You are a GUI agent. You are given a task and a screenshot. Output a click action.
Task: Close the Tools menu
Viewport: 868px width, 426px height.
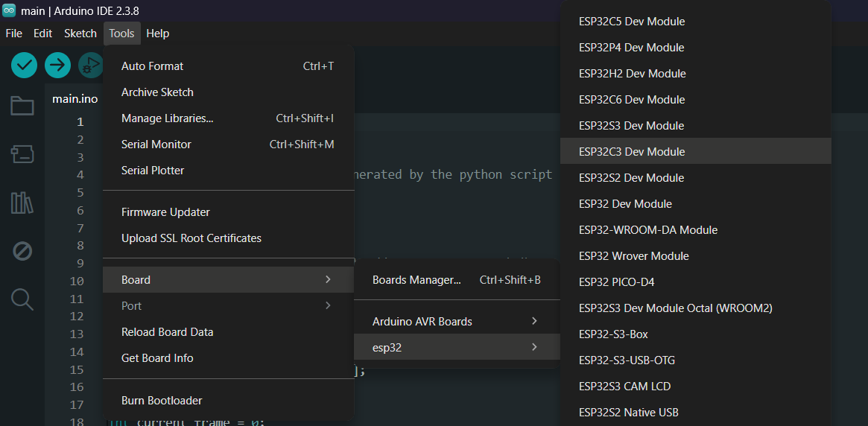(121, 34)
